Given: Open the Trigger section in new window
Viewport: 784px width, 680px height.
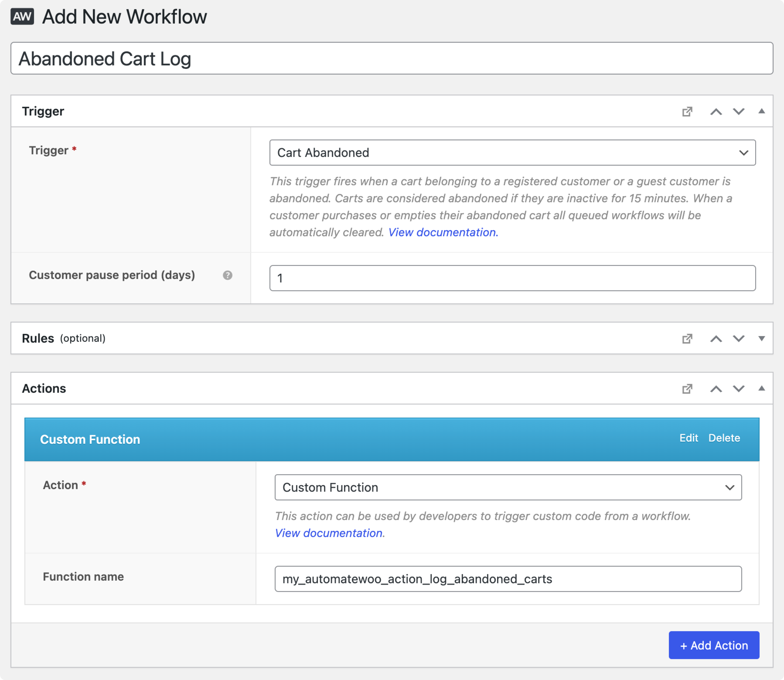Looking at the screenshot, I should coord(687,112).
